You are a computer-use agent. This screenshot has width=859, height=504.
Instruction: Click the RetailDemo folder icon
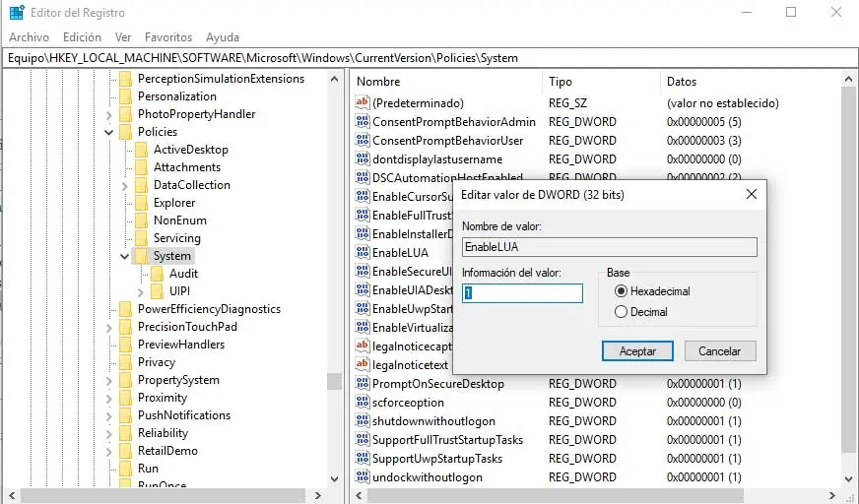(125, 451)
